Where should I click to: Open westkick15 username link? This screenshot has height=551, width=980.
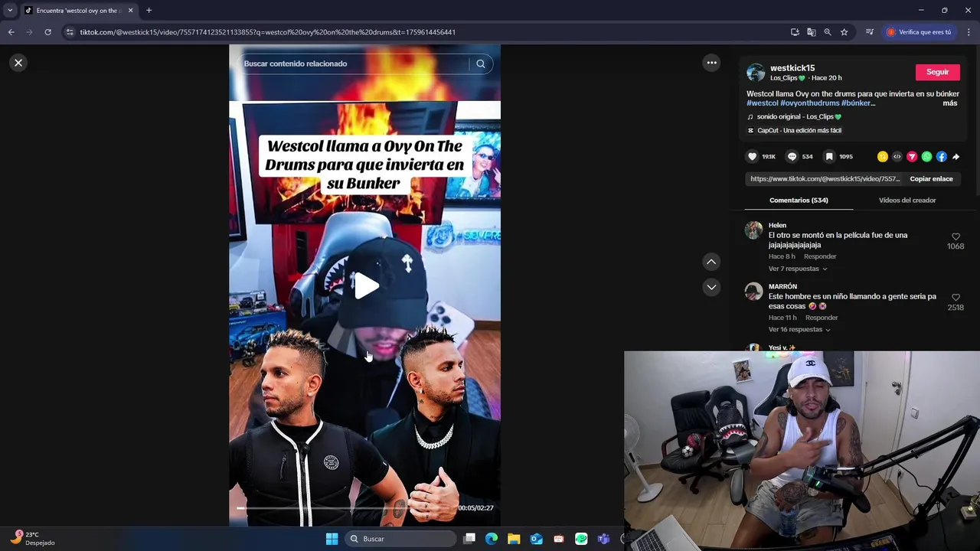pos(792,68)
